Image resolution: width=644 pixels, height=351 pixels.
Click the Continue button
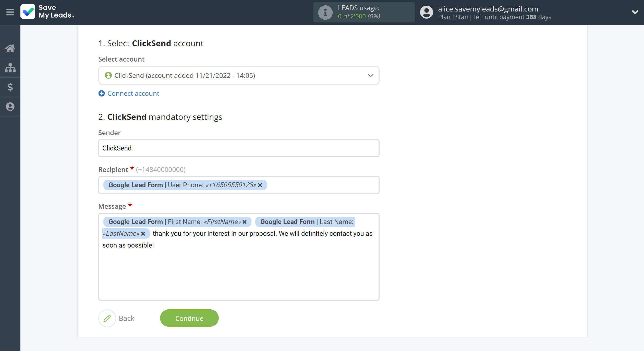coord(189,318)
